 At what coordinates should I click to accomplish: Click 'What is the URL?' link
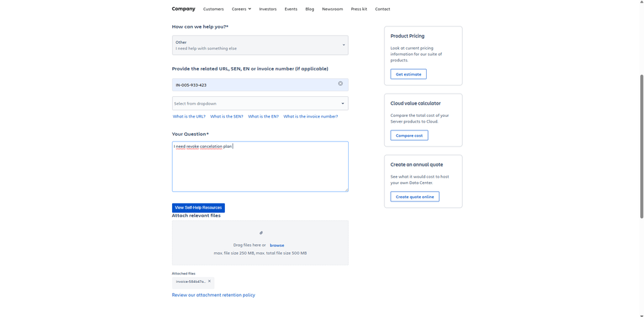click(x=189, y=116)
